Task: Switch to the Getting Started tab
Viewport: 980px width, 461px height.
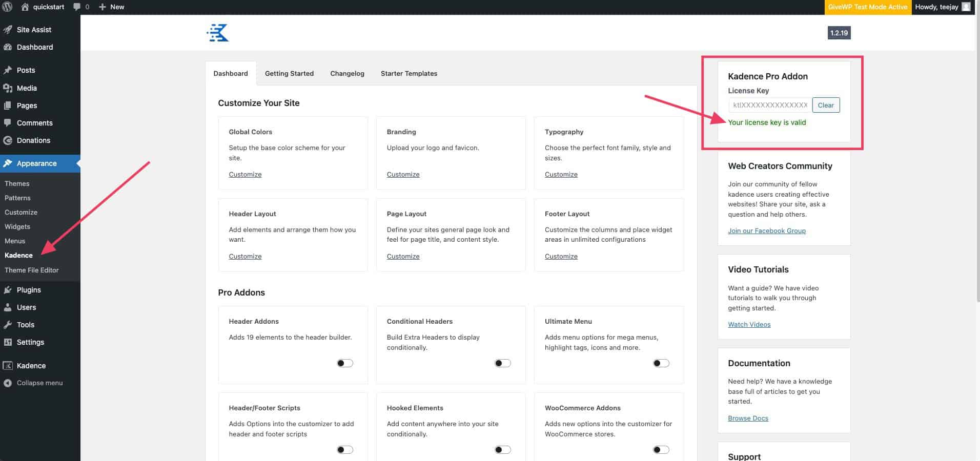Action: pos(289,73)
